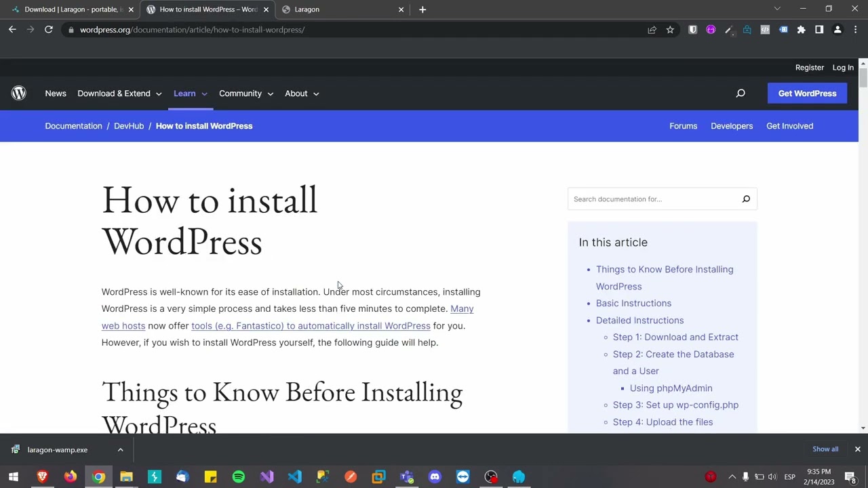Toggle the browser side panel icon
Image resolution: width=868 pixels, height=488 pixels.
pos(819,30)
